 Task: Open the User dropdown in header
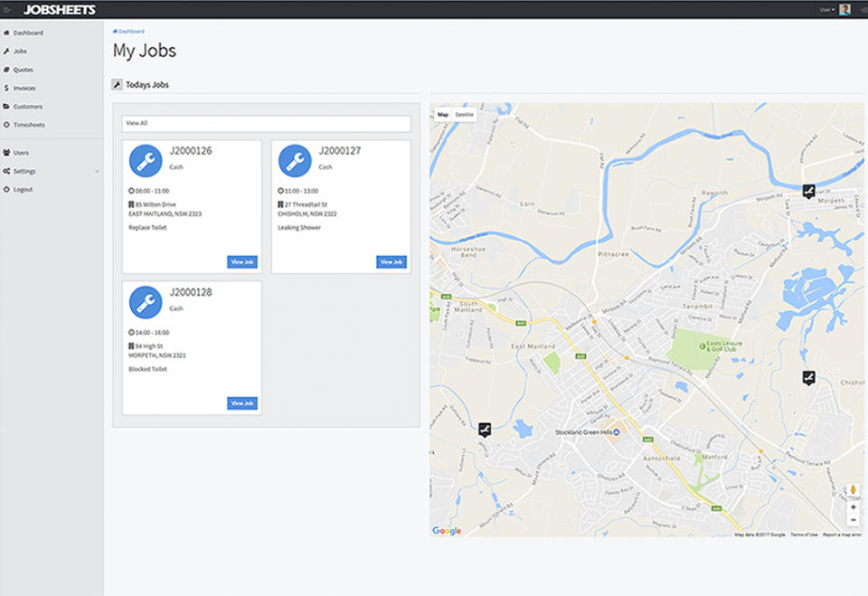pyautogui.click(x=827, y=9)
